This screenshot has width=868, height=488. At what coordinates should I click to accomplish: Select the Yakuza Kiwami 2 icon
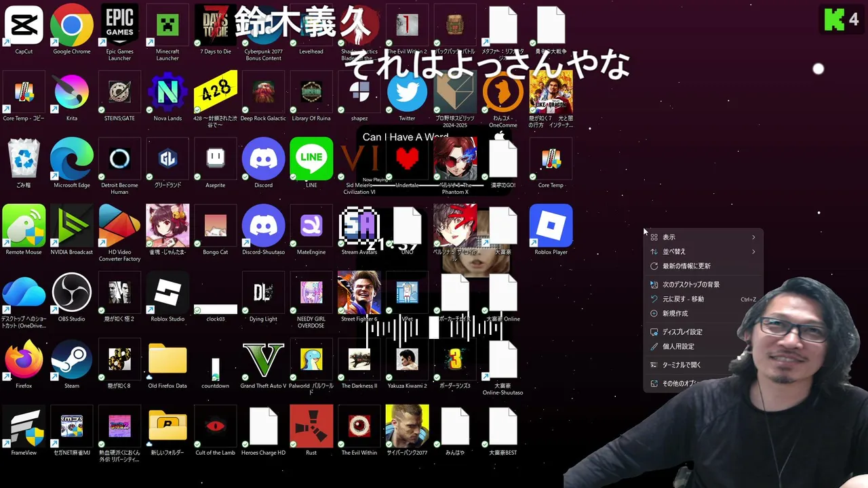point(407,360)
